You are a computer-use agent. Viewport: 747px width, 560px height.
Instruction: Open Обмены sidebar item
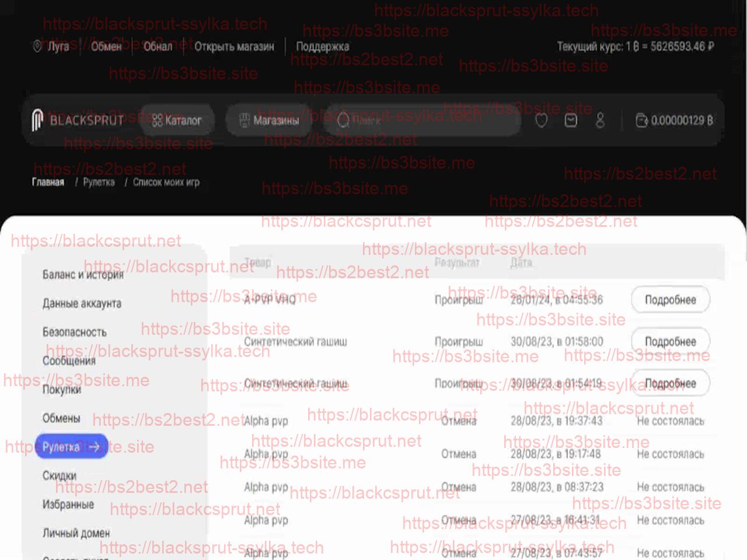(61, 418)
